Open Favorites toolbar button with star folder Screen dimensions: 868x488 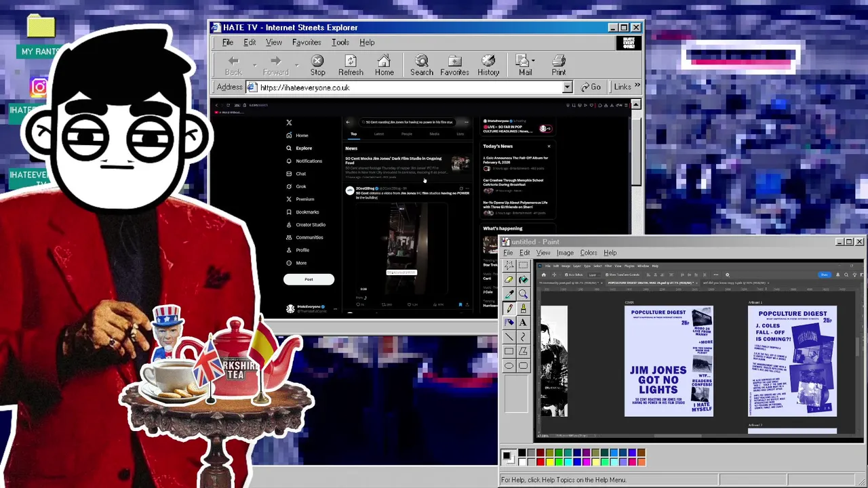454,65
